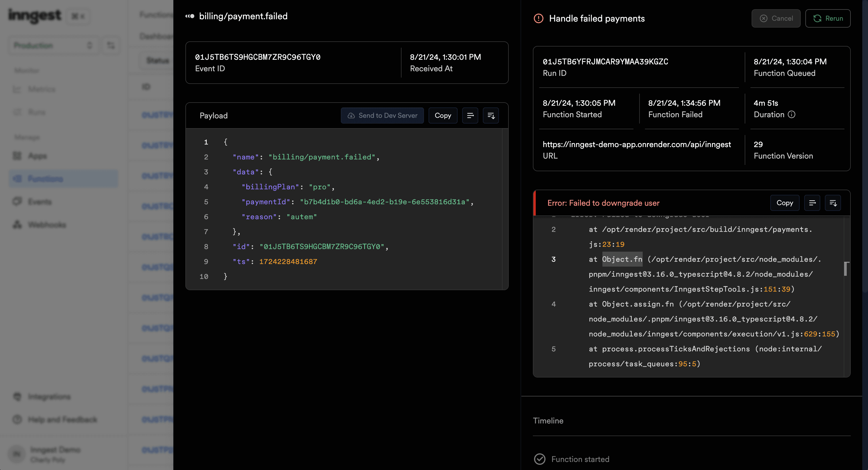Open Runs in the sidebar

pos(63,112)
